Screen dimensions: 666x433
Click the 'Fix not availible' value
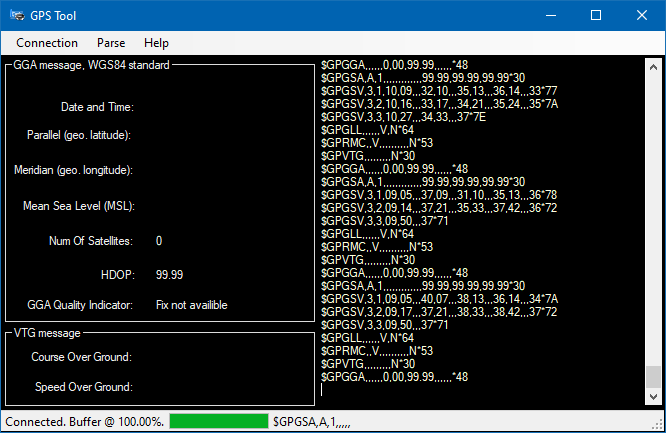click(192, 305)
